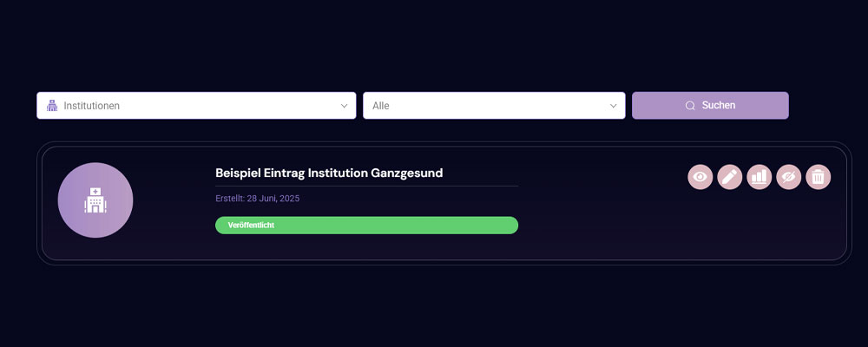Expand the Institutionen dropdown chevron
868x347 pixels.
(345, 106)
